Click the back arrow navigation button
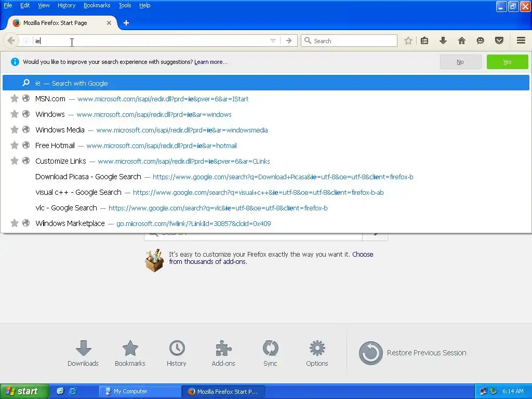The height and width of the screenshot is (399, 532). 11,41
